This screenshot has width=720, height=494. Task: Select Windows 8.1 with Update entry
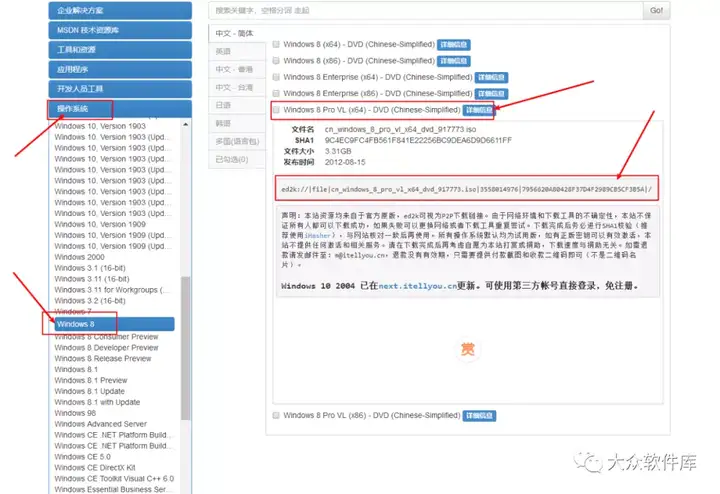97,402
